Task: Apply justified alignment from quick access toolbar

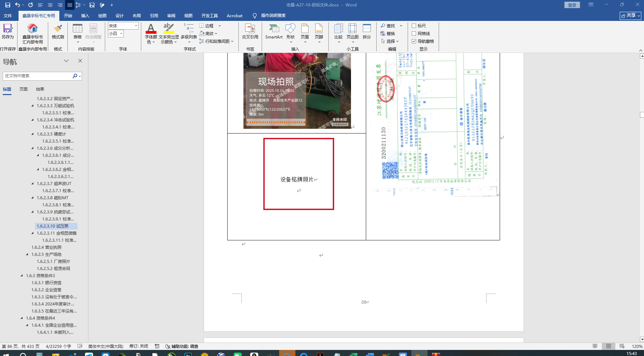Action: (69, 5)
